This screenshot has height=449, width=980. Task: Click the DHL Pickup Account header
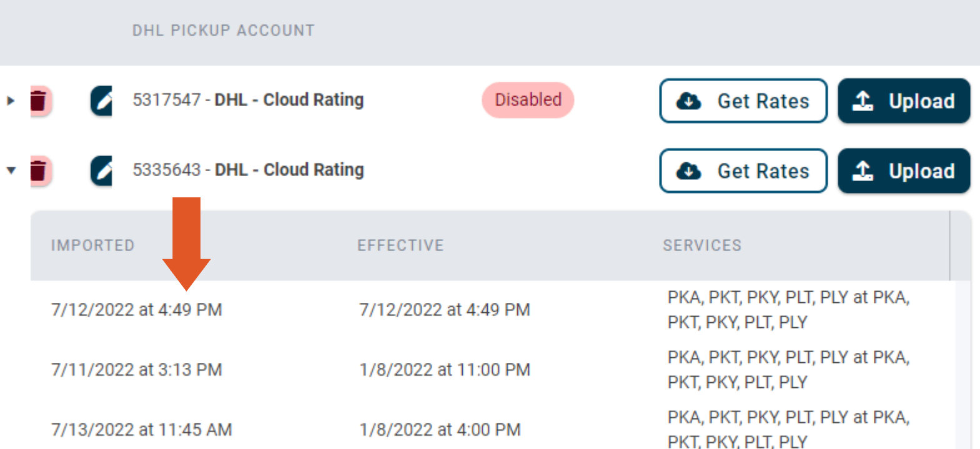[x=223, y=31]
